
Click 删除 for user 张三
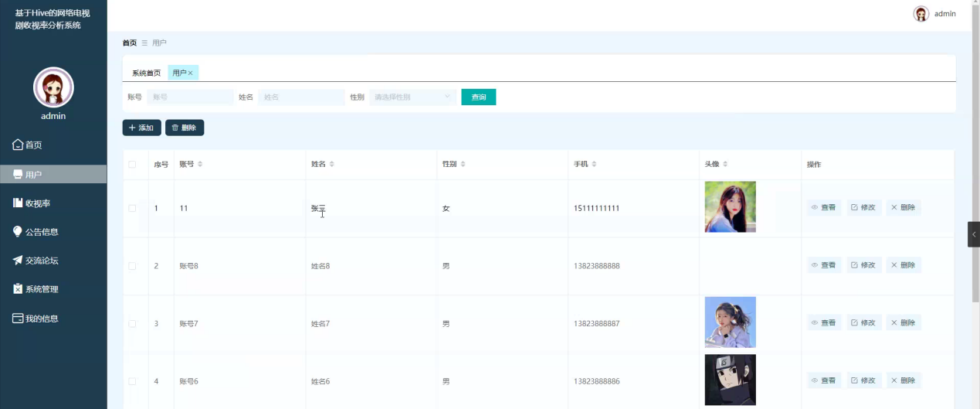[x=903, y=207]
